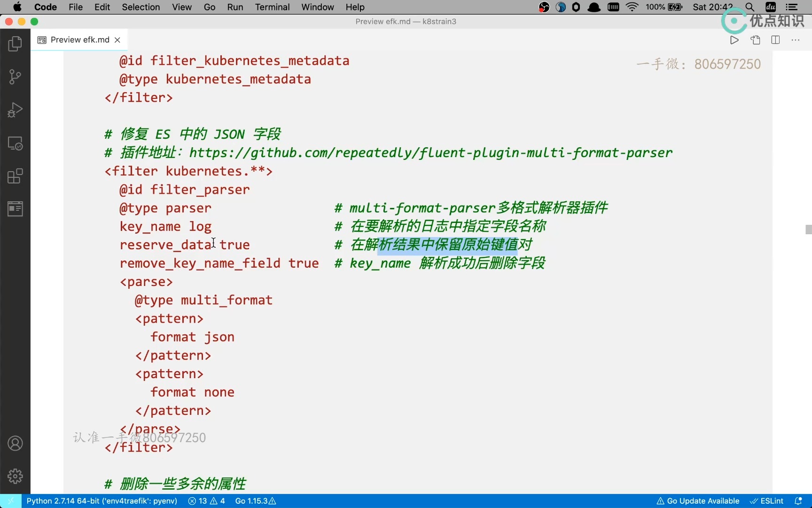Select the Preview efk.md tab
The height and width of the screenshot is (508, 812).
point(74,40)
